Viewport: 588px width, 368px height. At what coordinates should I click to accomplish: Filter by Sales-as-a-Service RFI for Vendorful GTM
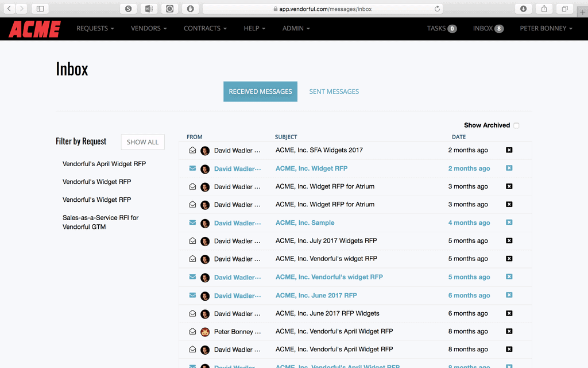pyautogui.click(x=100, y=223)
